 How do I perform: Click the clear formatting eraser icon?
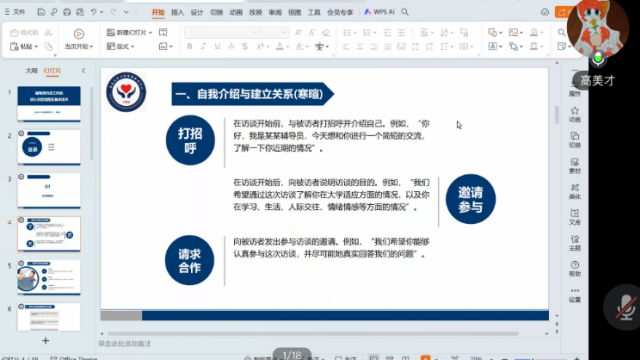(326, 33)
